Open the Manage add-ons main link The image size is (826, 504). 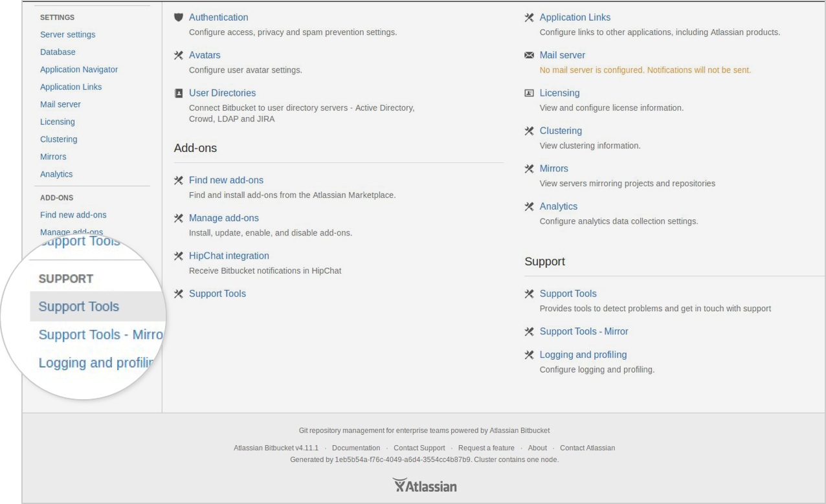click(x=224, y=218)
